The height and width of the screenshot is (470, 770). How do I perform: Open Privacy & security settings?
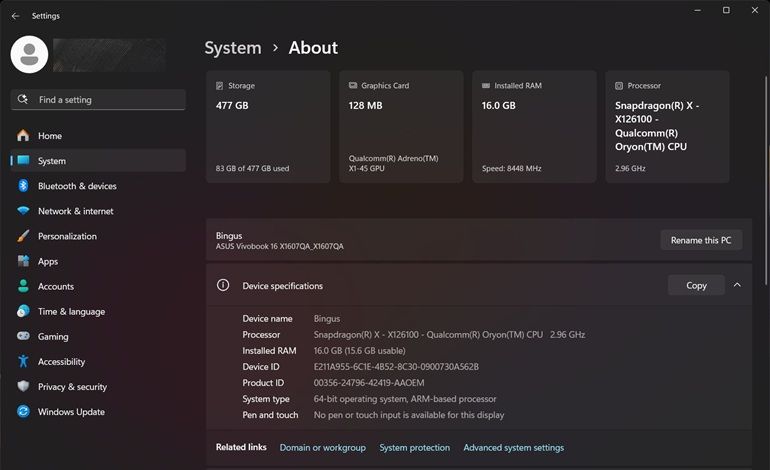98,387
